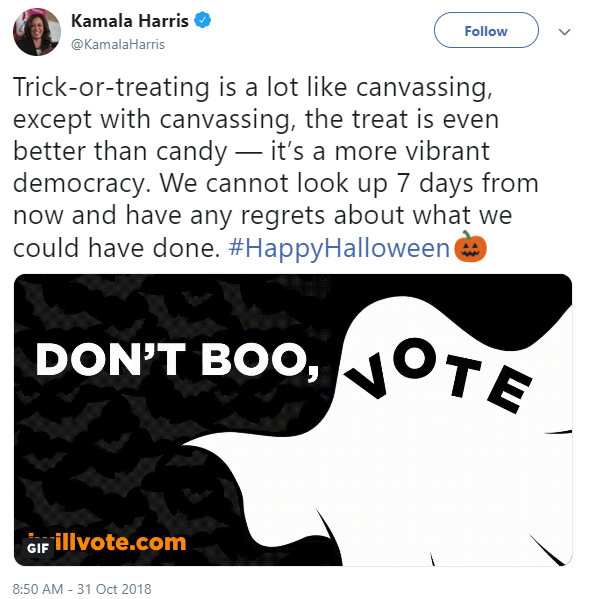Click the GIF badge on the image

37,548
